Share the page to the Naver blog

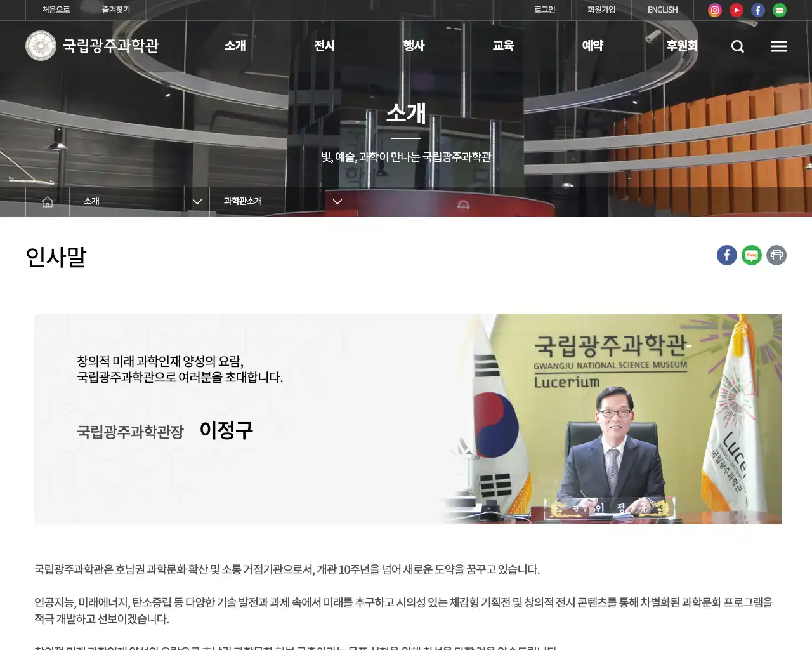751,255
